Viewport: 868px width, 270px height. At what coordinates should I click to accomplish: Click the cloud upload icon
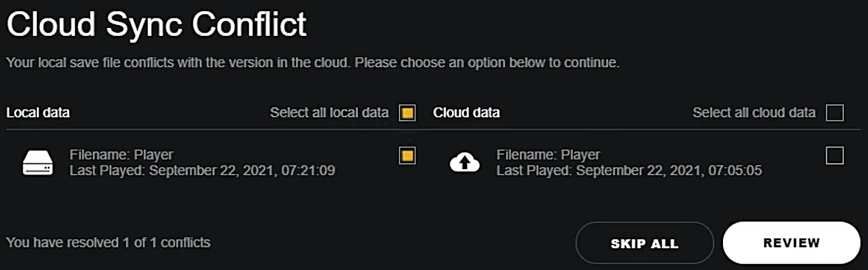[465, 163]
